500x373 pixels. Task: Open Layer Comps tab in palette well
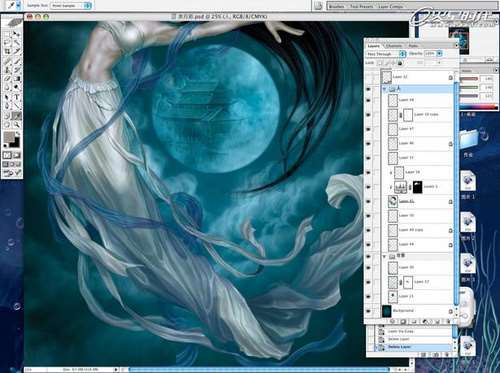click(x=390, y=6)
